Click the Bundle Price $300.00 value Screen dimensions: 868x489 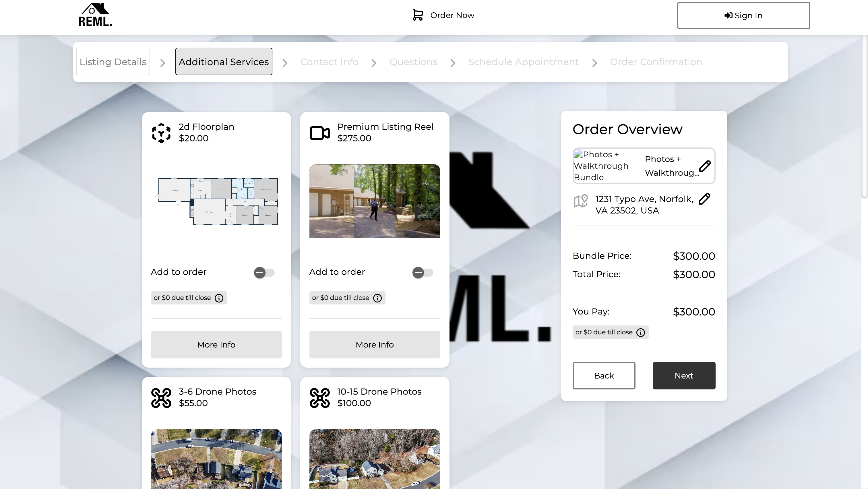[x=694, y=256]
